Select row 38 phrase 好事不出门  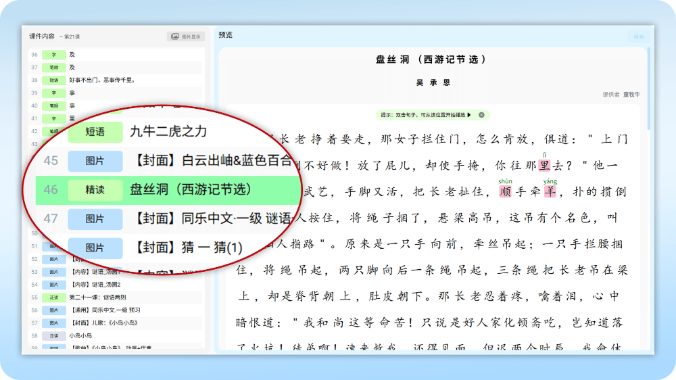pos(116,80)
